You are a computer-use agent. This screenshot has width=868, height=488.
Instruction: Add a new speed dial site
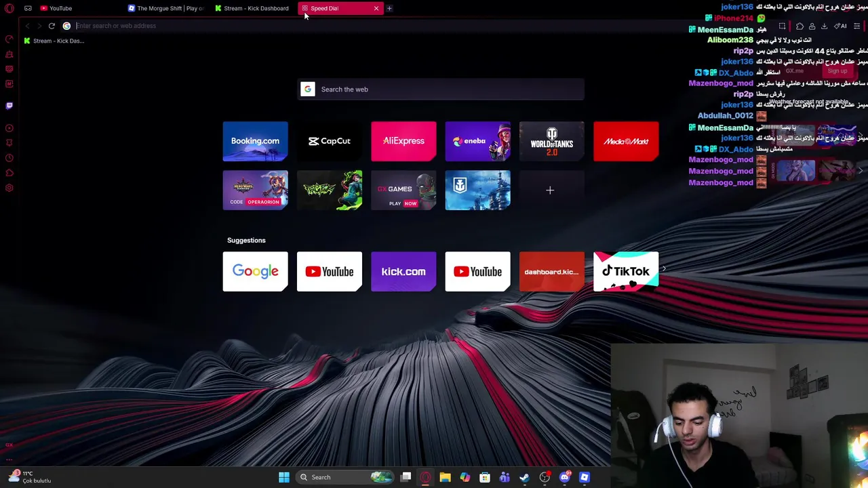(550, 190)
